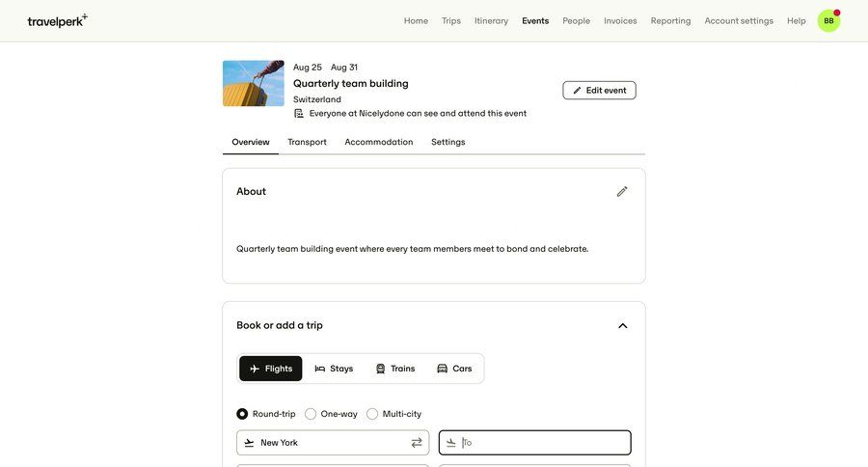This screenshot has width=868, height=467.
Task: Open the event Settings tab
Action: (x=448, y=142)
